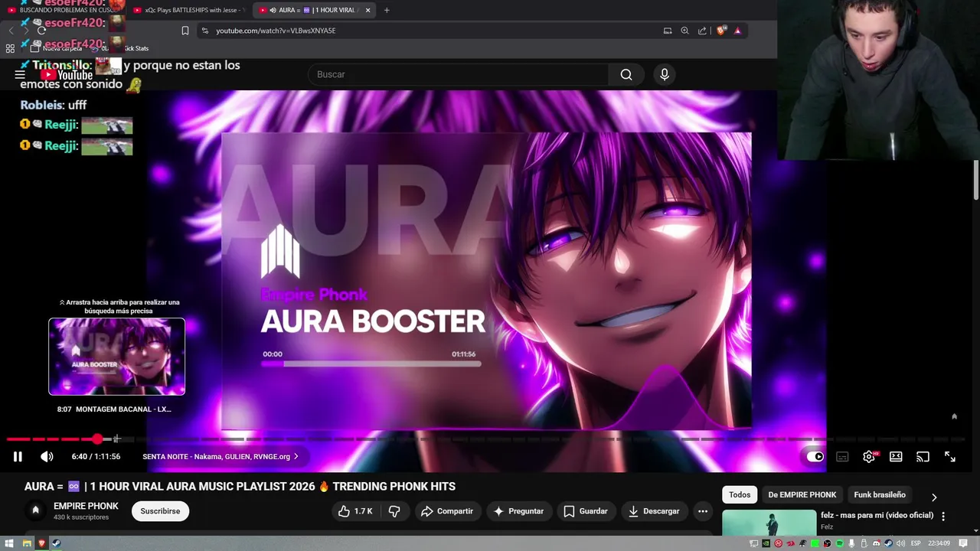Open the felz - mas para mi video title
980x551 pixels.
pos(877,515)
